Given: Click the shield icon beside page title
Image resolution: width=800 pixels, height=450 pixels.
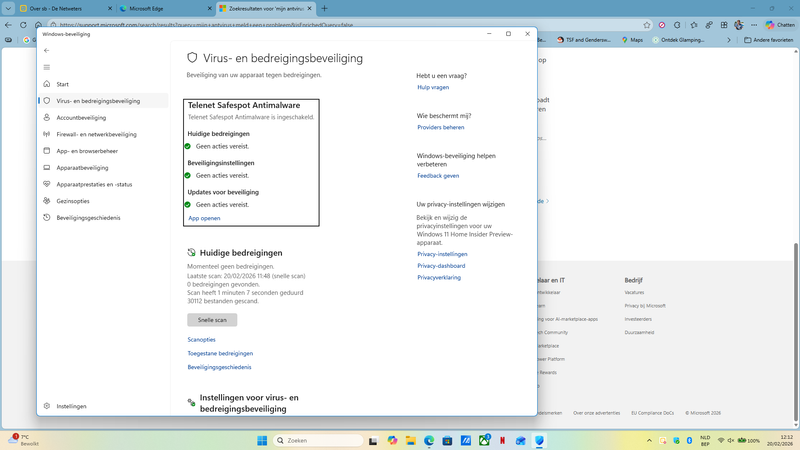Looking at the screenshot, I should tap(192, 58).
